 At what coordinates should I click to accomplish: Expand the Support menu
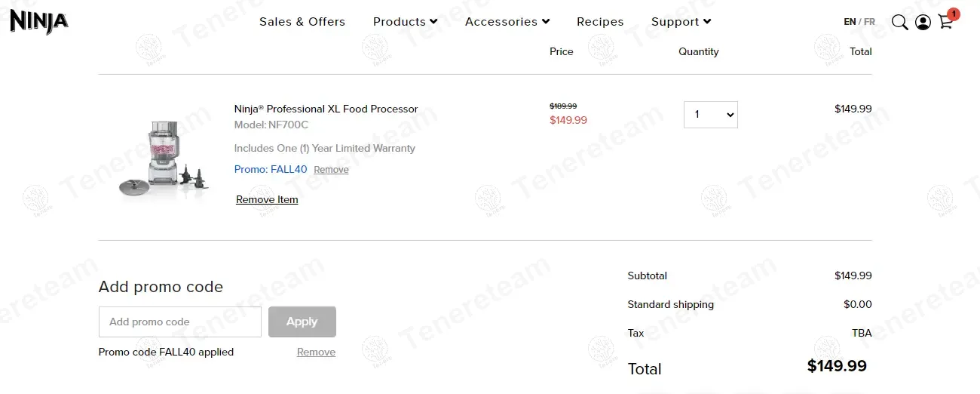tap(681, 22)
